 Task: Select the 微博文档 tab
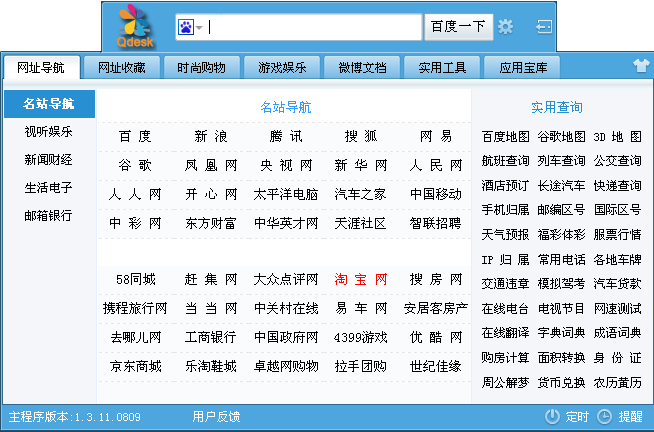[362, 68]
